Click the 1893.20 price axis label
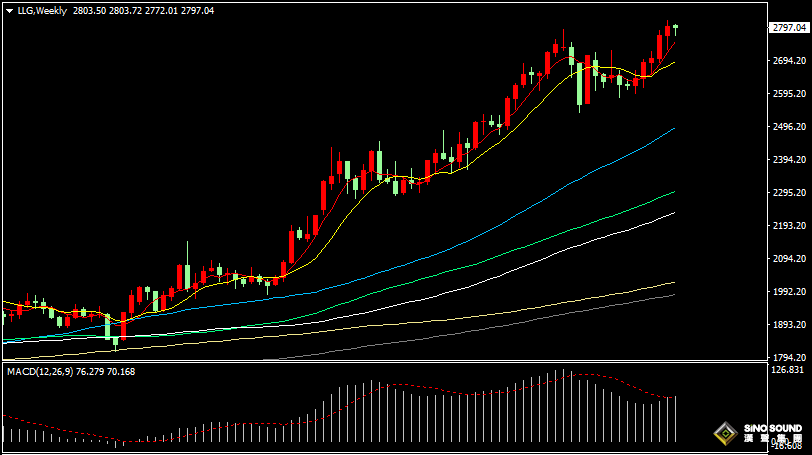The height and width of the screenshot is (455, 812). [x=788, y=325]
